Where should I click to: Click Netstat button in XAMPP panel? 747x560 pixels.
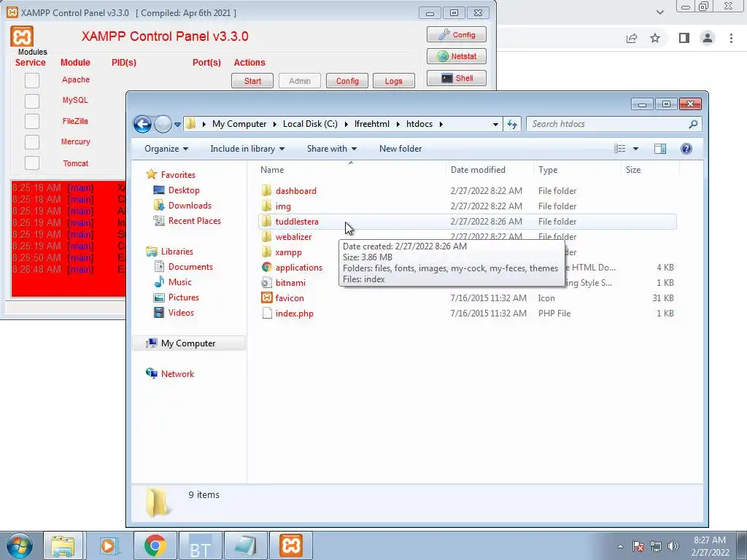tap(457, 56)
